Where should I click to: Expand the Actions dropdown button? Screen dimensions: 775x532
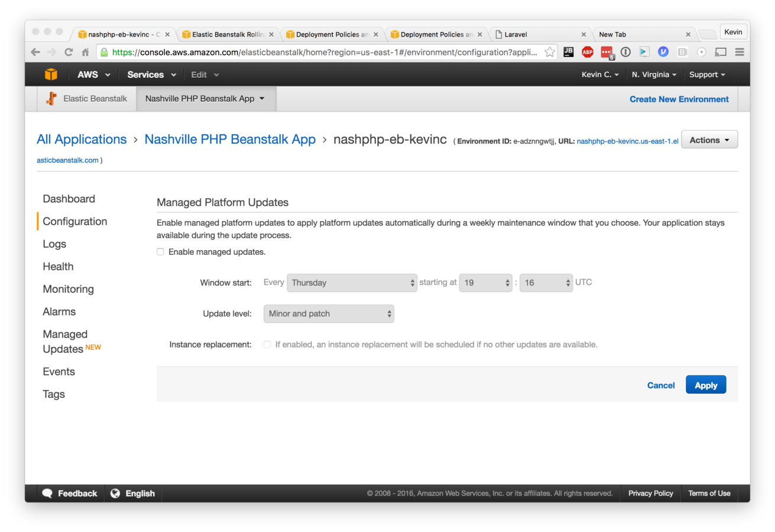click(x=709, y=140)
